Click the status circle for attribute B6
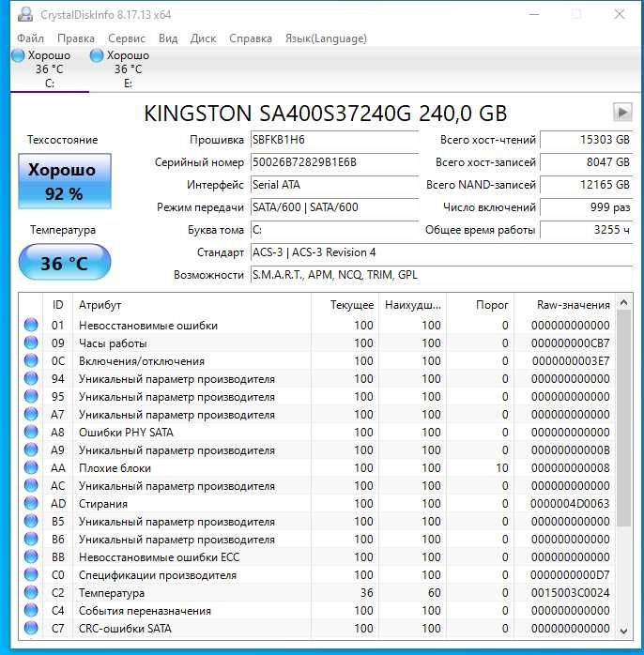The image size is (644, 655). pos(31,539)
